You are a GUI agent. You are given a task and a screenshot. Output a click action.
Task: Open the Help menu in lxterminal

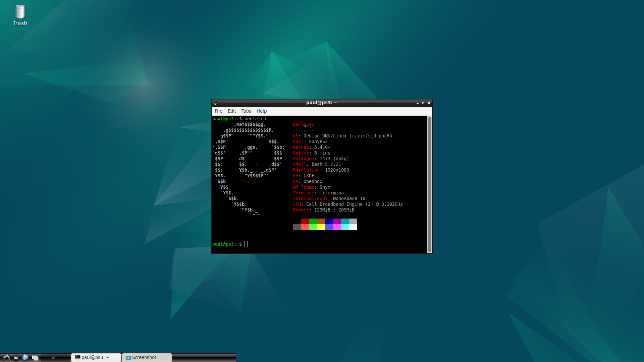click(x=262, y=111)
